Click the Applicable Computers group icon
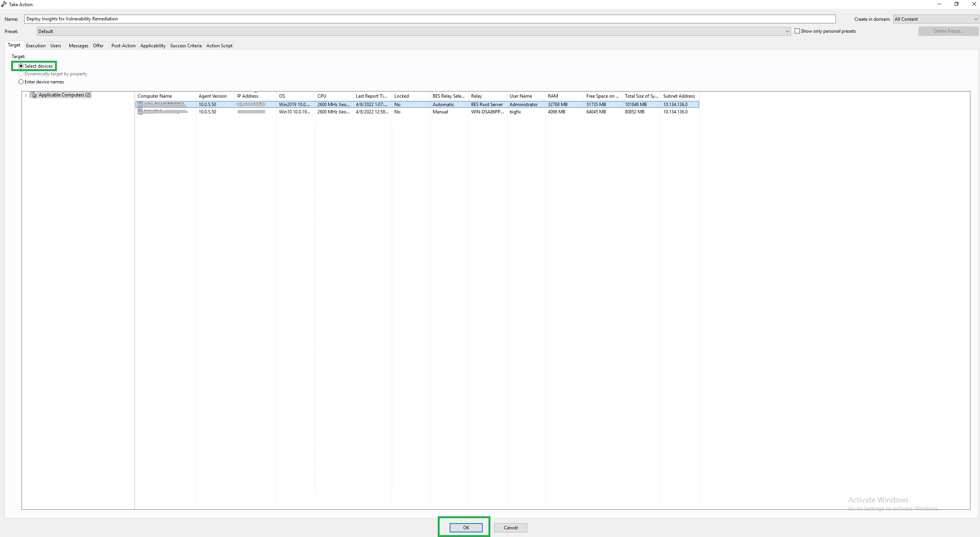Screen dimensions: 980x537 click(x=34, y=95)
